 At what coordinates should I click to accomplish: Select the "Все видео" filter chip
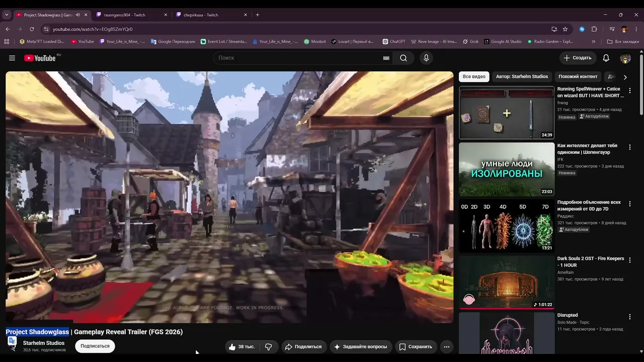[x=474, y=76]
